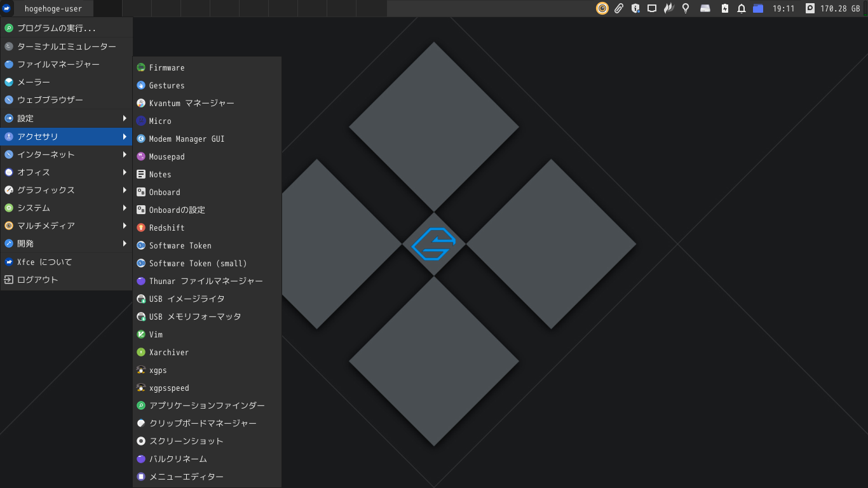868x488 pixels.
Task: Launch Thunar ファイルマネージャー
Action: click(x=207, y=281)
